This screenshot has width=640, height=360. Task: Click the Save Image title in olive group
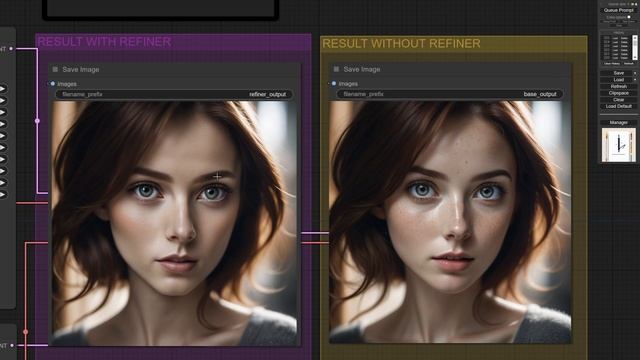pos(362,69)
